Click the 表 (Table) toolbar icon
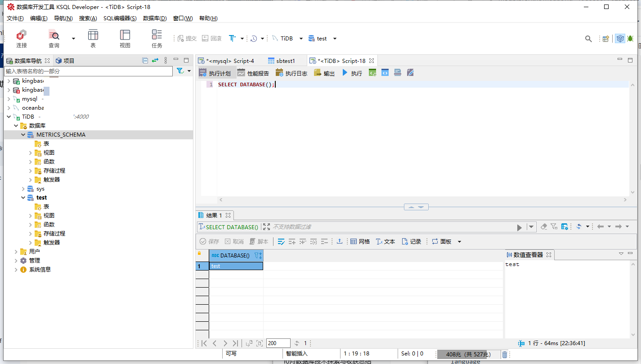This screenshot has width=641, height=364. click(93, 38)
